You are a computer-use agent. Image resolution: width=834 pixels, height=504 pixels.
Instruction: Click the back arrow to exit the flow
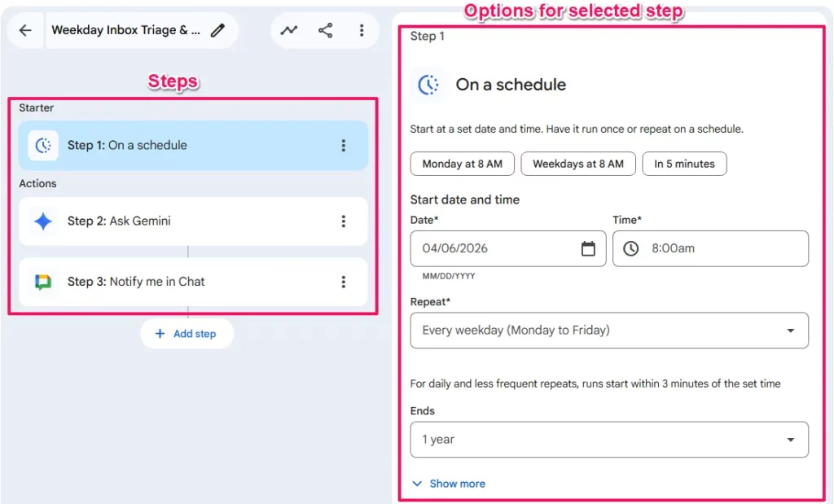(x=25, y=29)
